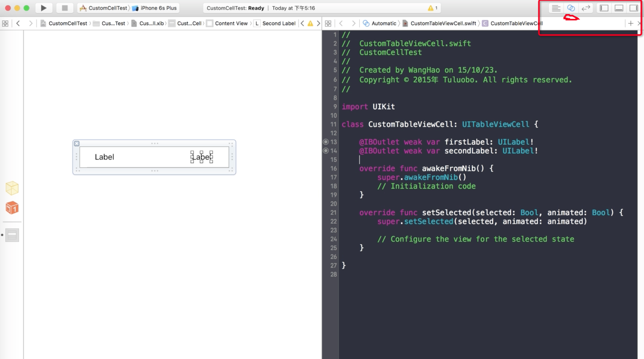This screenshot has height=359, width=644.
Task: Select the File's Owner yellow cube
Action: (x=12, y=188)
